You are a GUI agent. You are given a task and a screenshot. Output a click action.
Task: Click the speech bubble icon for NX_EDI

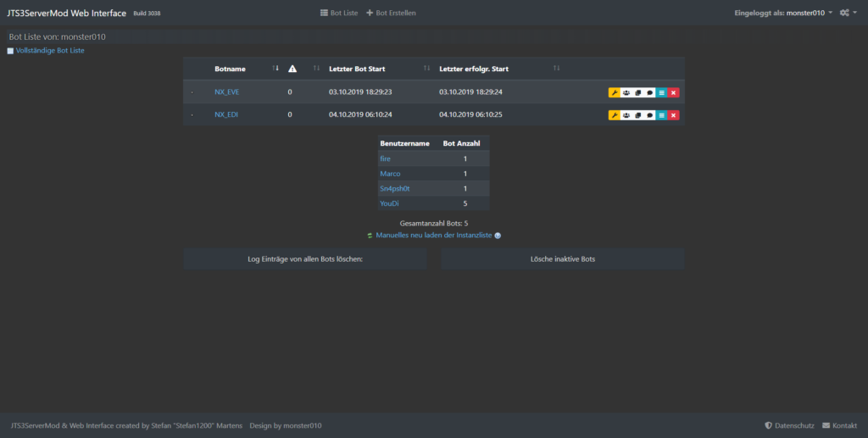pyautogui.click(x=649, y=114)
